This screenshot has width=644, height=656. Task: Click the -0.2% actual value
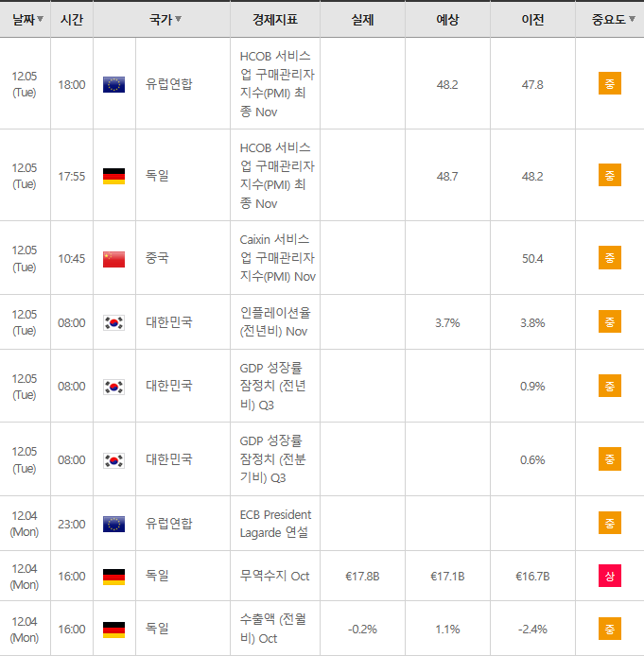point(362,629)
